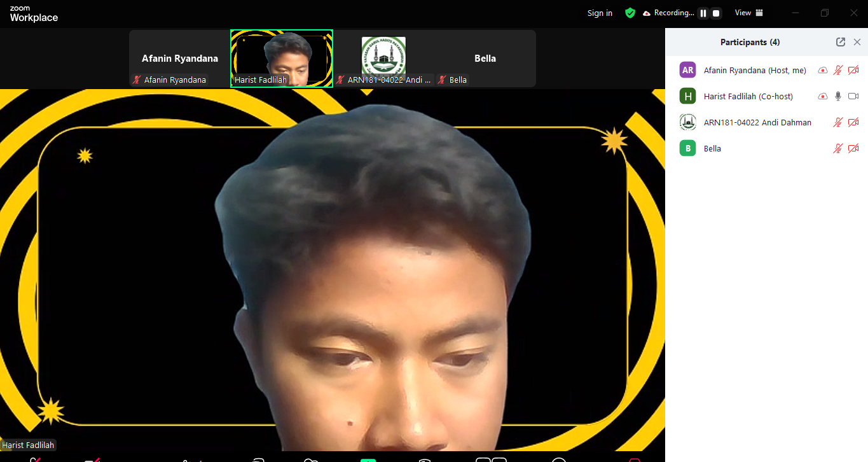Pop out the Participants panel
The image size is (868, 462).
(x=841, y=42)
